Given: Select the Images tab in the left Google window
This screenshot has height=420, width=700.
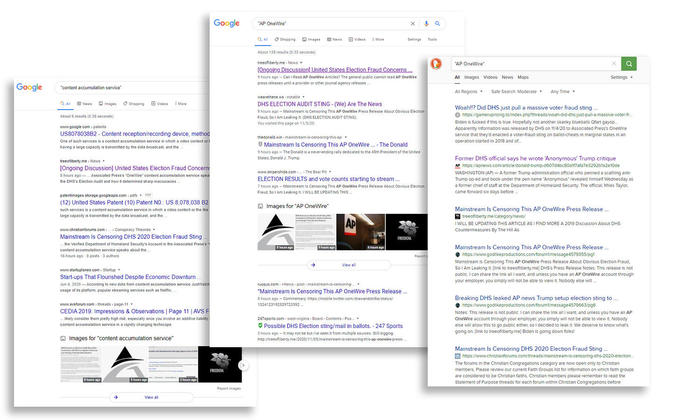Looking at the screenshot, I should pos(108,104).
